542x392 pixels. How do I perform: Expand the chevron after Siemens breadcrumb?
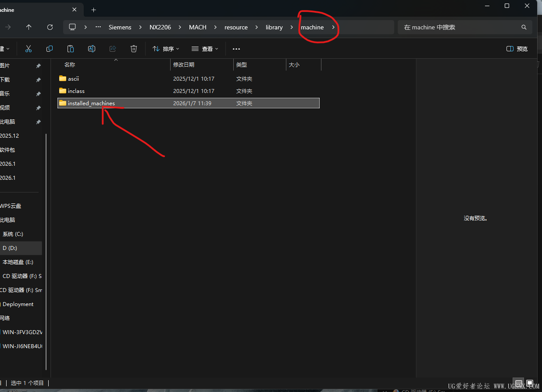coord(140,27)
